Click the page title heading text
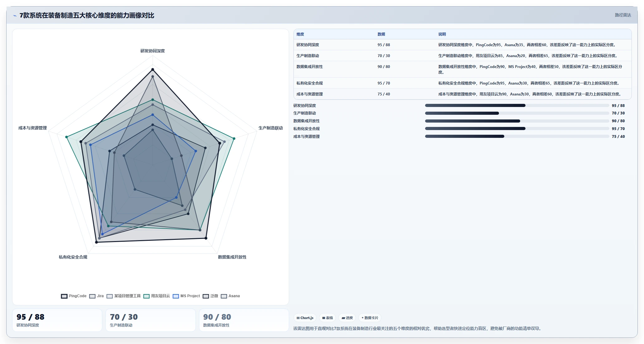This screenshot has width=644, height=344. tap(87, 16)
